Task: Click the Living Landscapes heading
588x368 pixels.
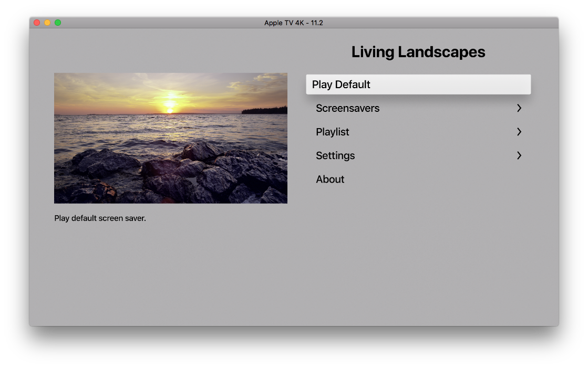Action: [418, 52]
